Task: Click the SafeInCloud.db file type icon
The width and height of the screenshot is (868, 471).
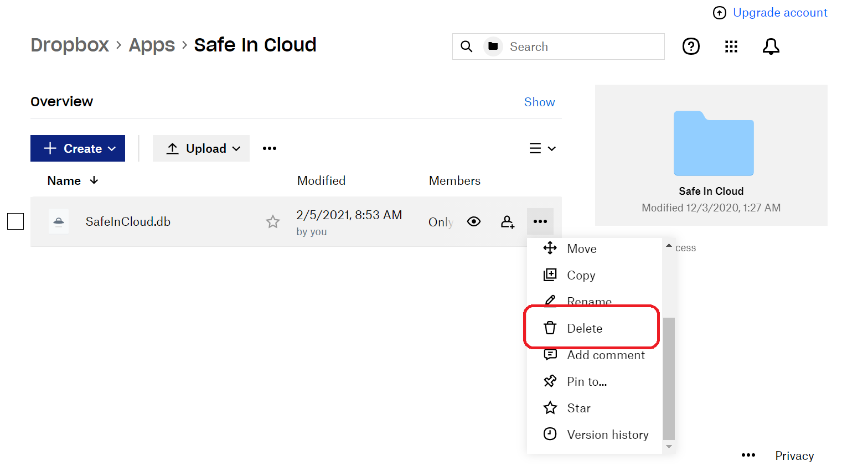Action: (x=59, y=221)
